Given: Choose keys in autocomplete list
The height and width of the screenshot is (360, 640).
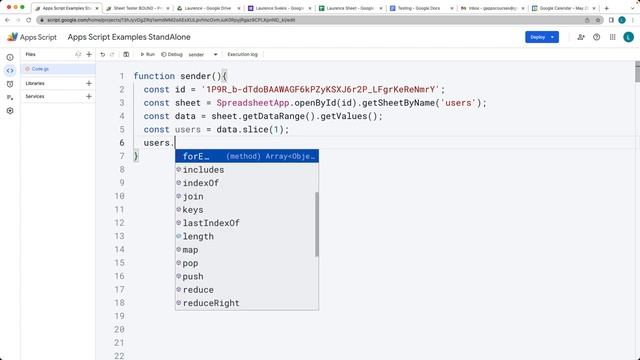Looking at the screenshot, I should tap(247, 210).
